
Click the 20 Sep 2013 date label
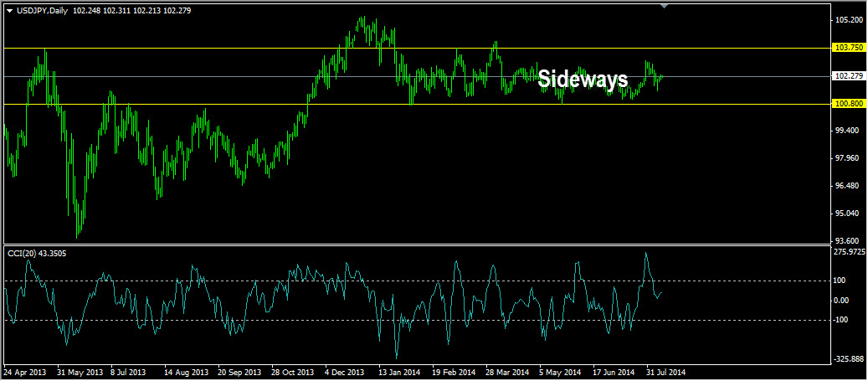239,372
